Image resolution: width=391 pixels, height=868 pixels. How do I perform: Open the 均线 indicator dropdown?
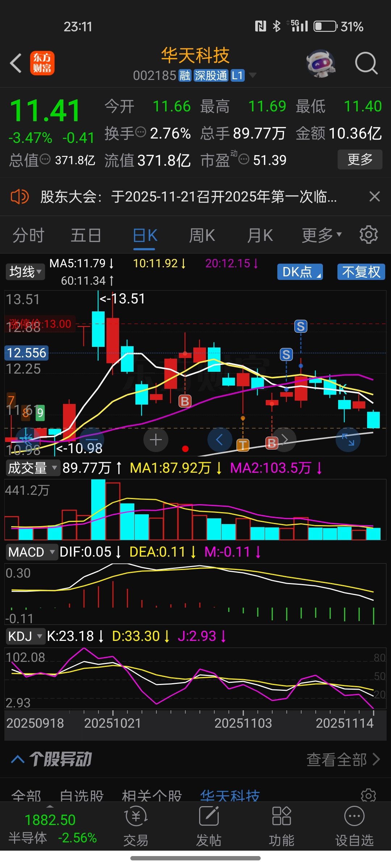pyautogui.click(x=25, y=272)
